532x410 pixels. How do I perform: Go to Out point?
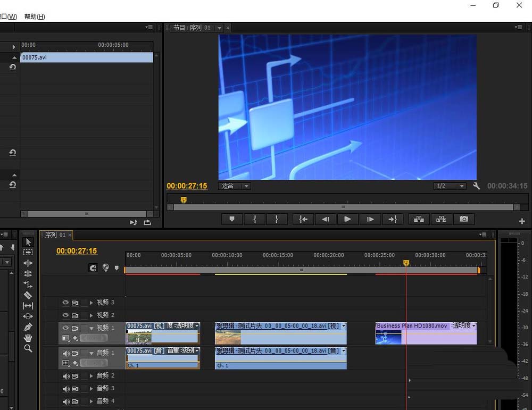(393, 219)
